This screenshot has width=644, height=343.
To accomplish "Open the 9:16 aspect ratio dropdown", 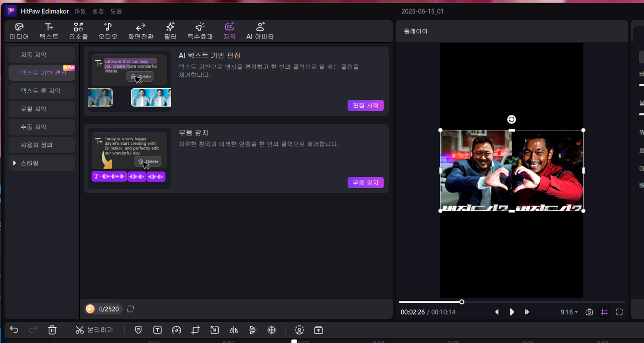I will tap(569, 312).
